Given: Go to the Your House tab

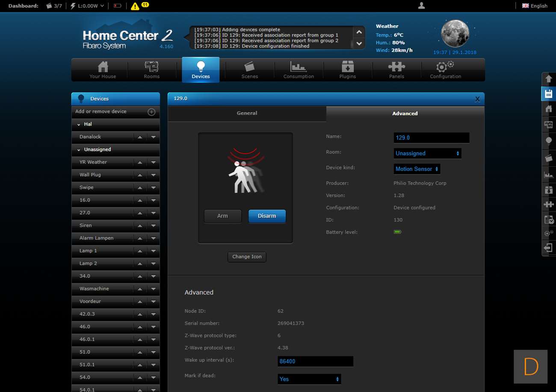Looking at the screenshot, I should tap(103, 70).
